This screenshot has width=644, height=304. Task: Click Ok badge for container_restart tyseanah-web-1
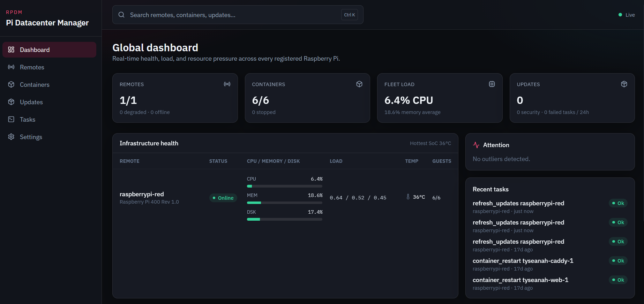(x=618, y=280)
